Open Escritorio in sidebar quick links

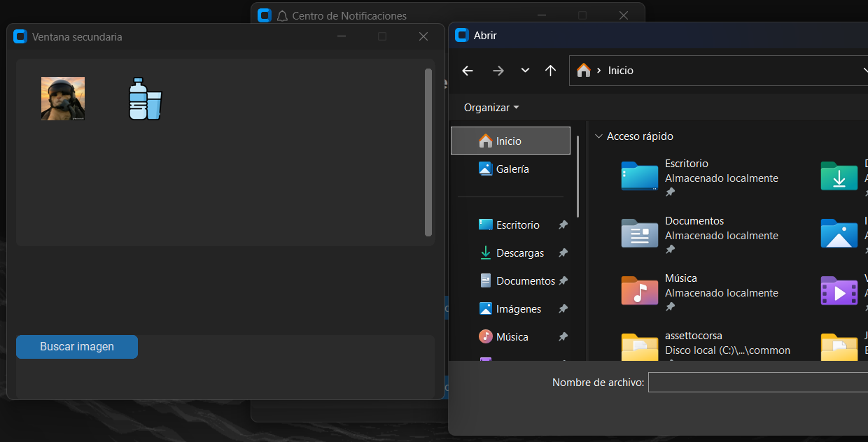517,225
